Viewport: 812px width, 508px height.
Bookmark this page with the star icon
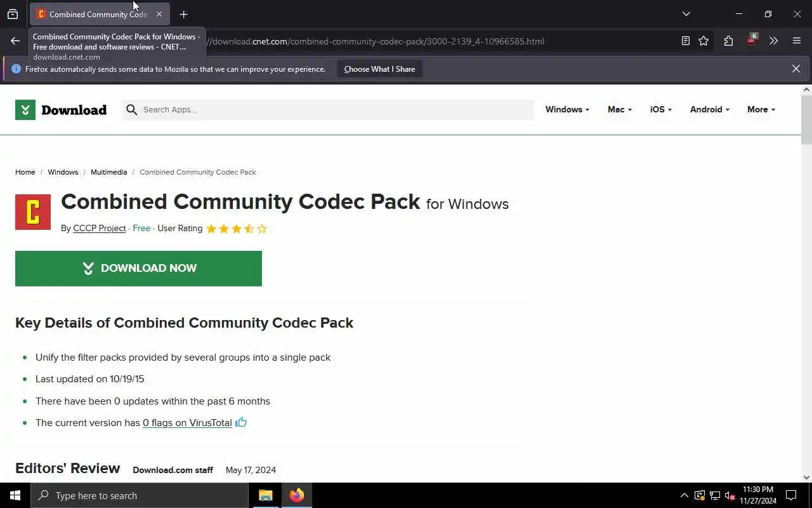point(704,41)
